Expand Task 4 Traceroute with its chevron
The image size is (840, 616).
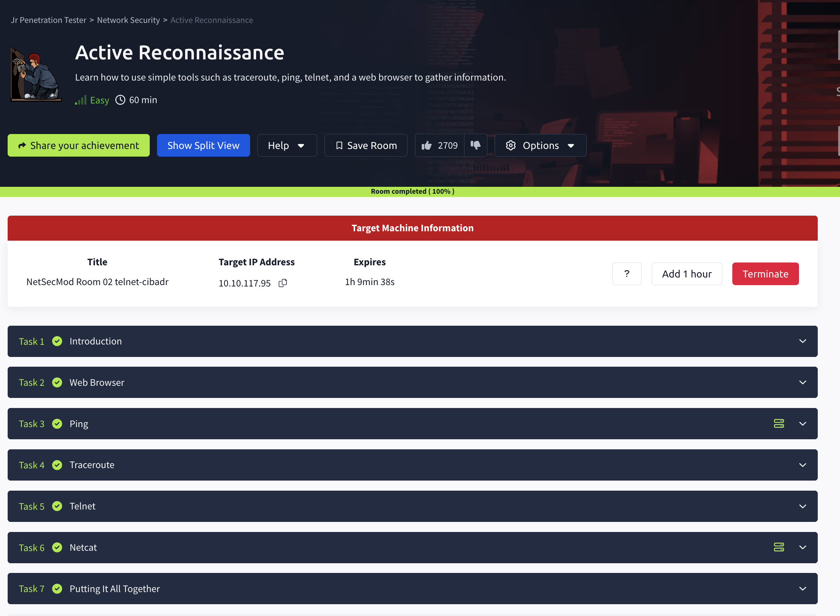[x=802, y=465]
